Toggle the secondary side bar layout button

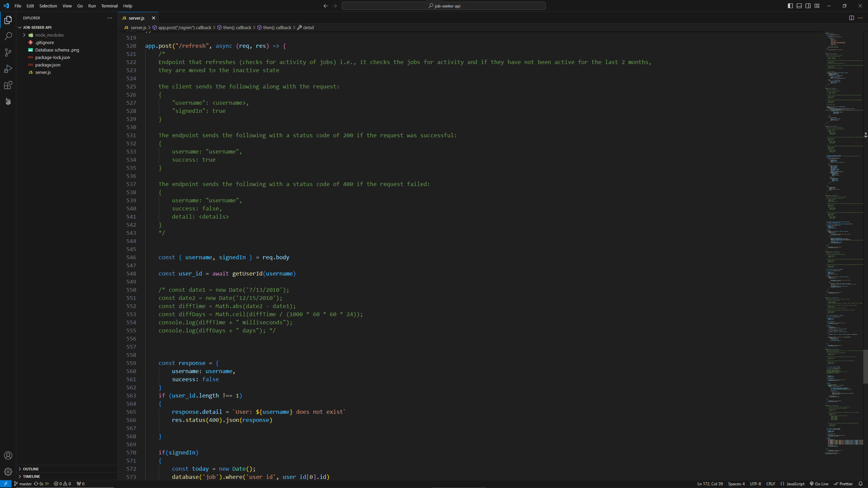(x=808, y=6)
